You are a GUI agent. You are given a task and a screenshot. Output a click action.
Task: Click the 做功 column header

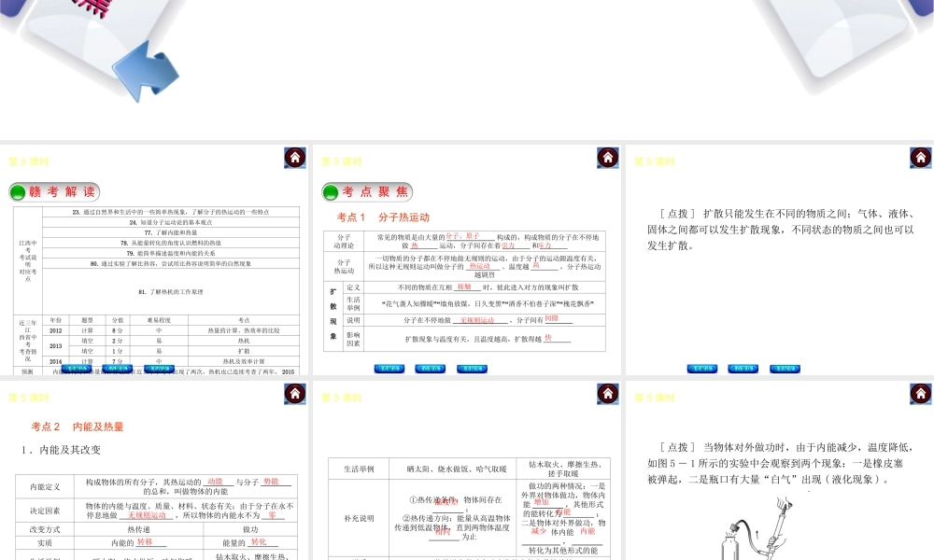coord(250,529)
